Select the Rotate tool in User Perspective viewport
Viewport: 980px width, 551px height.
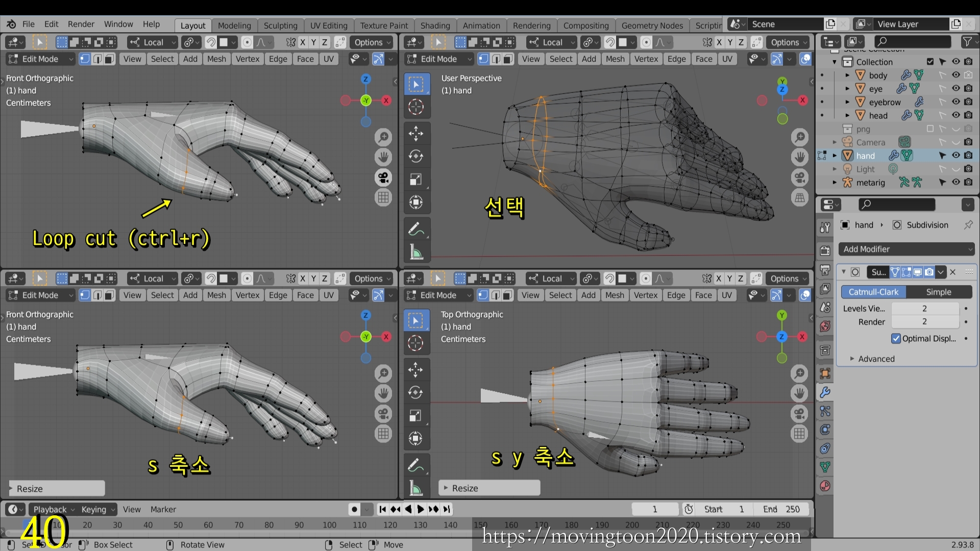(416, 156)
